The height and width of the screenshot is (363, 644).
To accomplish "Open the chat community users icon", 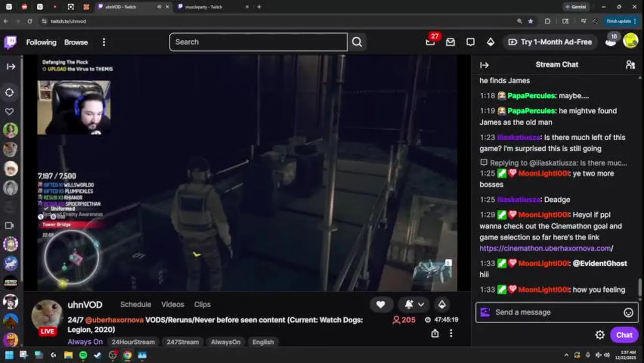I will [630, 65].
